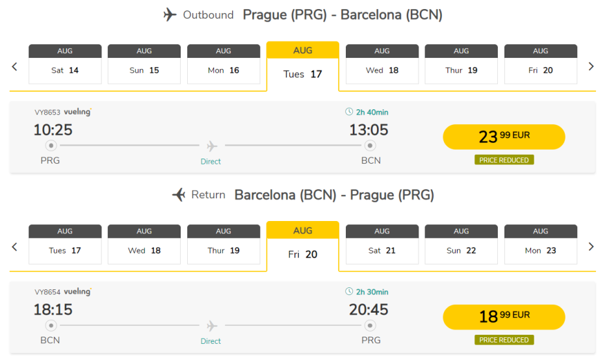Show earlier return dates with left arrow
The width and height of the screenshot is (598, 364).
tap(15, 246)
